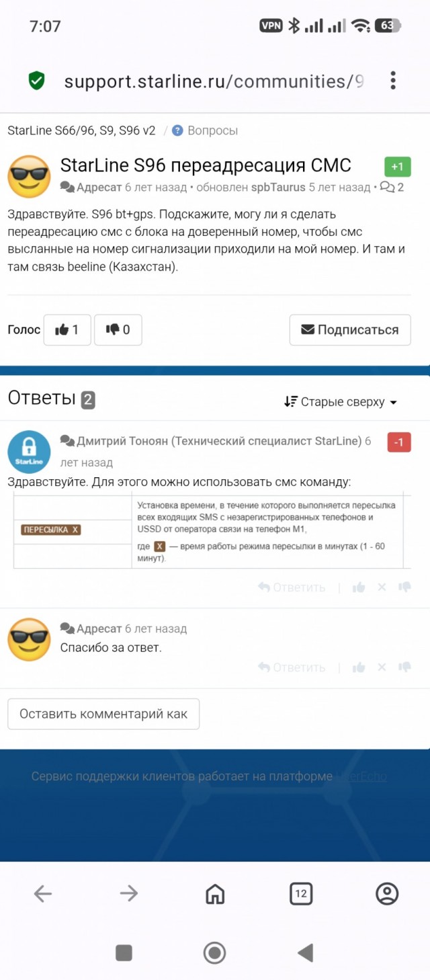Open the UserEcho platform link in footer
The image size is (430, 980).
pyautogui.click(x=361, y=776)
